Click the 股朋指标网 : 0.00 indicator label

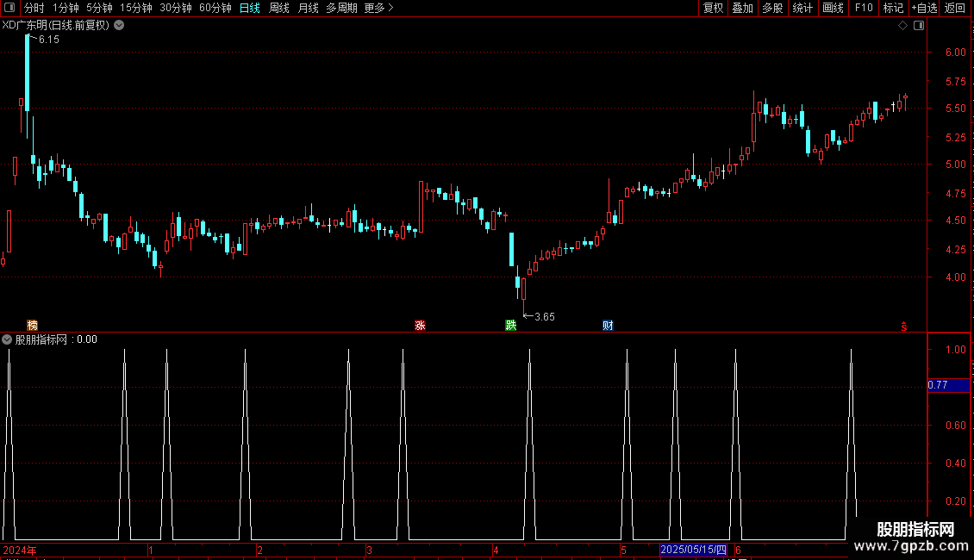point(56,339)
